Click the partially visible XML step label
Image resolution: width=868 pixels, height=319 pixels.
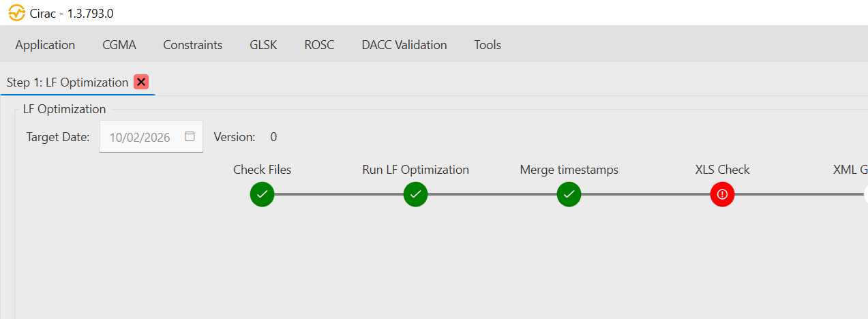pyautogui.click(x=850, y=170)
